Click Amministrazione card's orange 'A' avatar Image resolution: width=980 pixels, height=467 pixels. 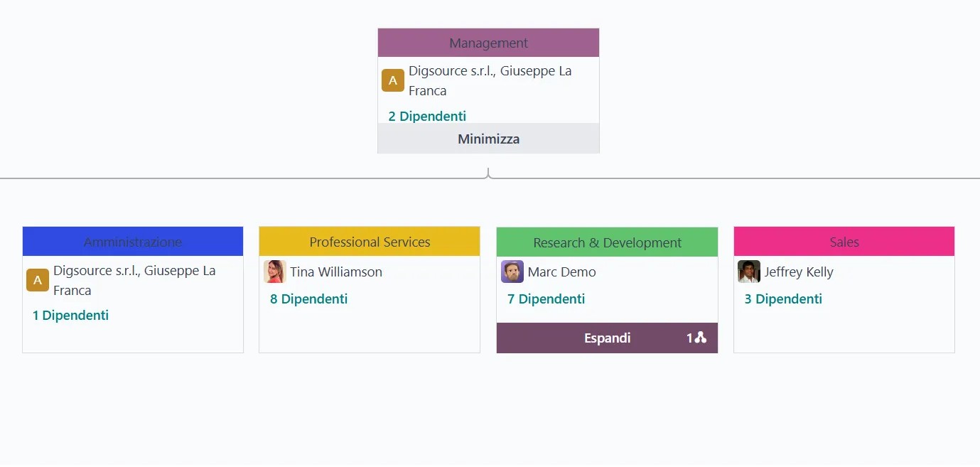tap(38, 280)
